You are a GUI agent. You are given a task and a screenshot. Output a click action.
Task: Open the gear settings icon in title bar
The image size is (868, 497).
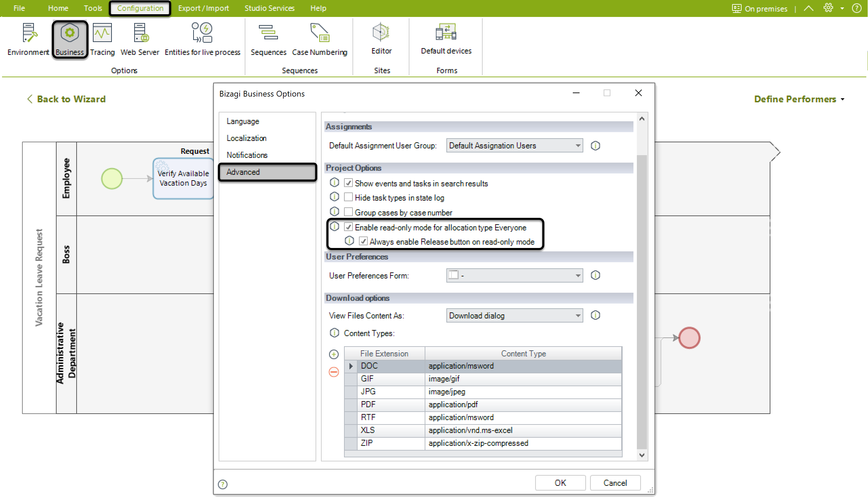pos(828,8)
